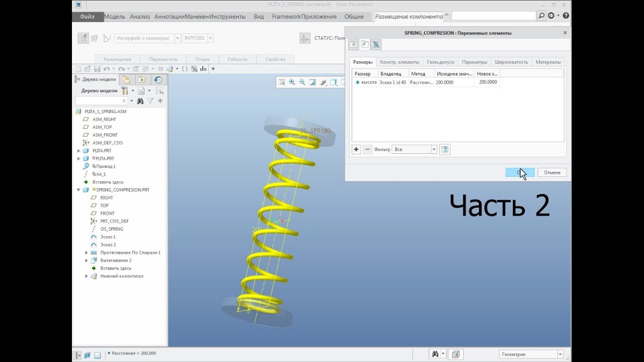
Task: Click the model tree Show list icon
Action: (x=141, y=91)
